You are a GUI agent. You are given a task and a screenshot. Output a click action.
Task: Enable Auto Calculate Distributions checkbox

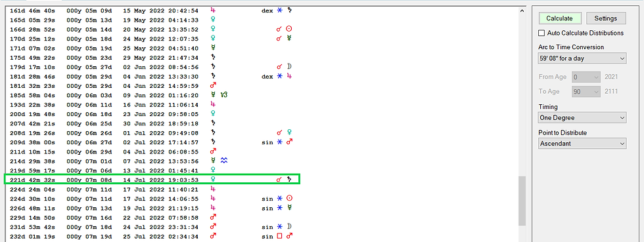point(541,33)
